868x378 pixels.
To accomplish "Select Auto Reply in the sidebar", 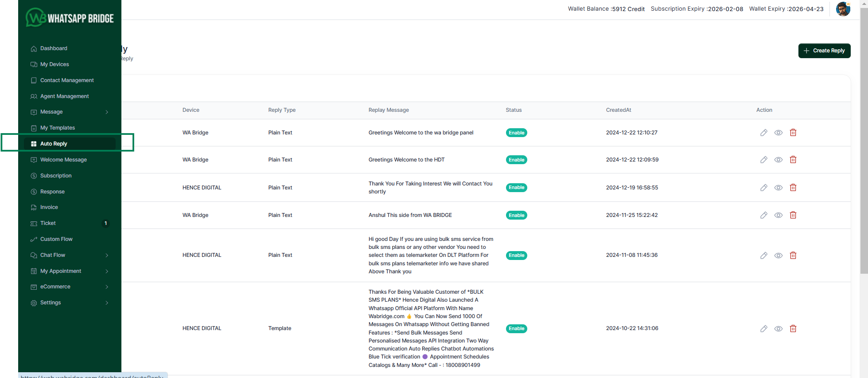I will click(70, 144).
